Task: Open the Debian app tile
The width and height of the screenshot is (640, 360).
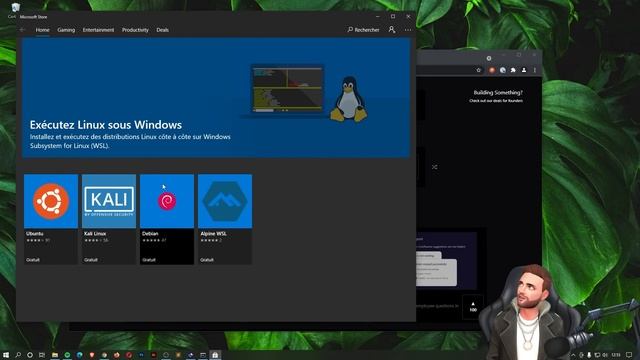Action: [x=167, y=219]
